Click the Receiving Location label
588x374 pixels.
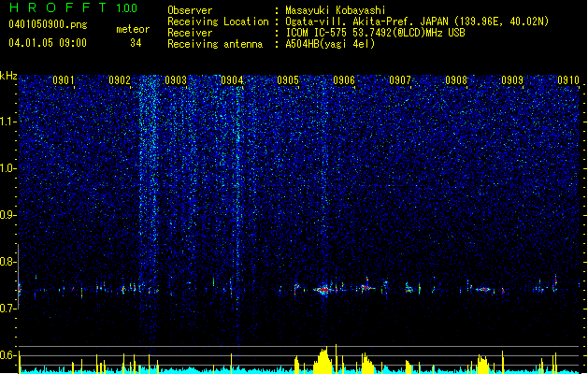[x=218, y=22]
